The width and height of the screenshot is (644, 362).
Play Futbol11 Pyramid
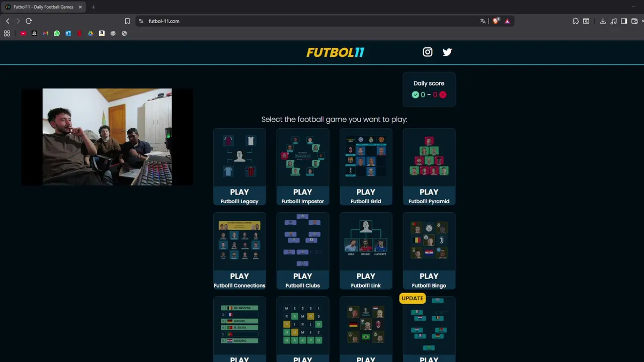(429, 196)
